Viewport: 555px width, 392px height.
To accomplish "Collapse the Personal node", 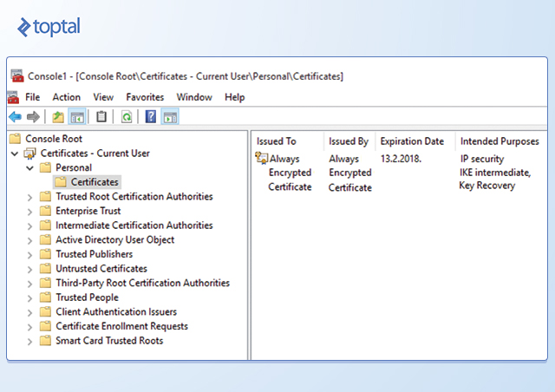I will [30, 168].
